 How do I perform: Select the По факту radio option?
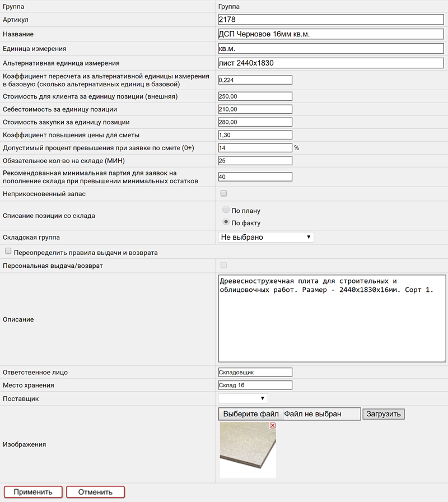(x=226, y=222)
